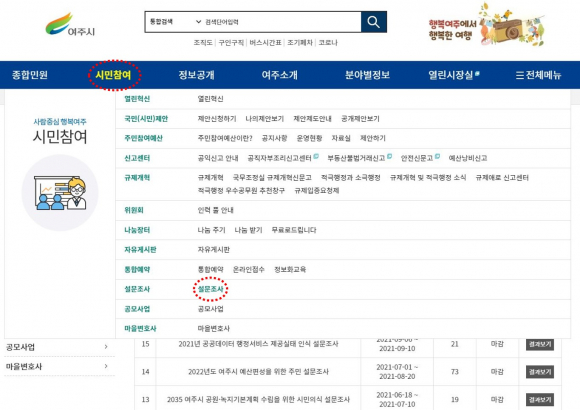Open 공직자부조리신고센터 external link
Screen dimensions: 580x410
283,158
